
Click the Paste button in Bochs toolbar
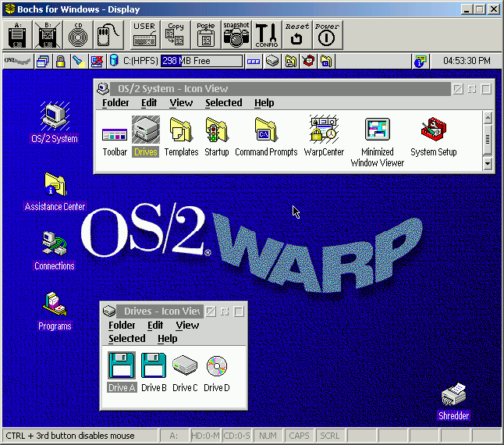205,35
